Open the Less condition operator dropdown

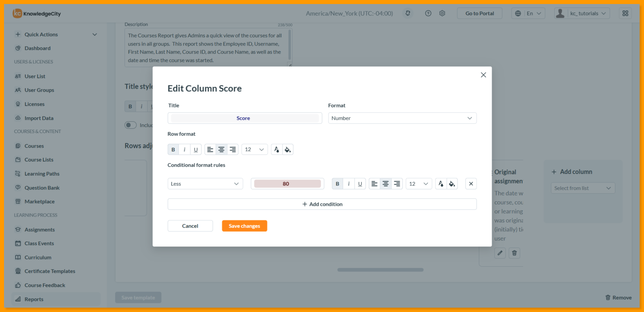205,184
